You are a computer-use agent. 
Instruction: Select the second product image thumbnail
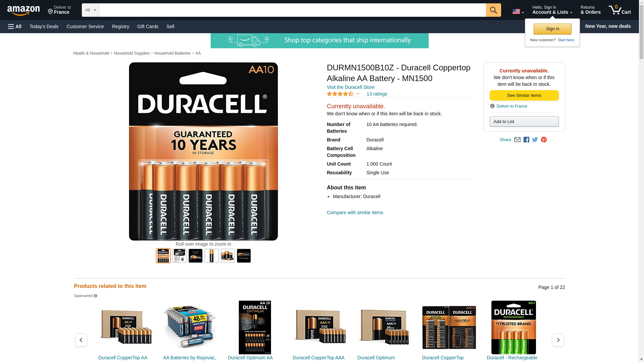pyautogui.click(x=179, y=256)
